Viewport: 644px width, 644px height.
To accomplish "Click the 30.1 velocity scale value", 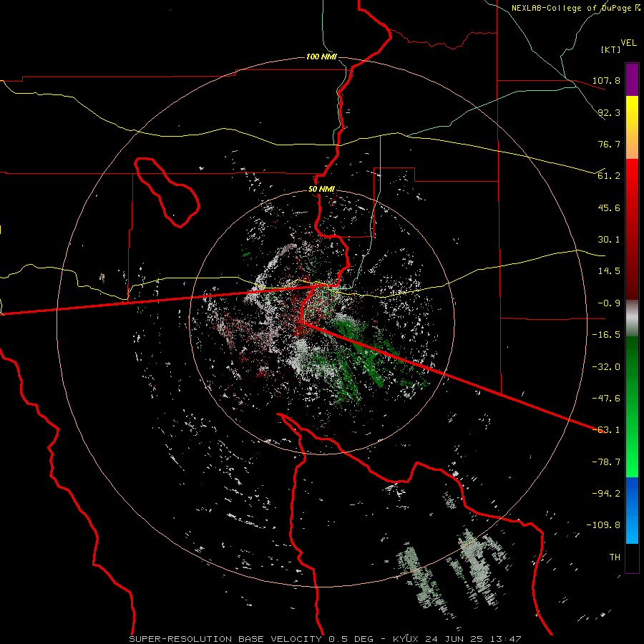I will pos(609,240).
